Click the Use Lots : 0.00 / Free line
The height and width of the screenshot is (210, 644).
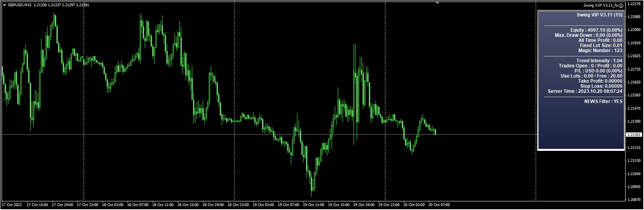click(591, 76)
